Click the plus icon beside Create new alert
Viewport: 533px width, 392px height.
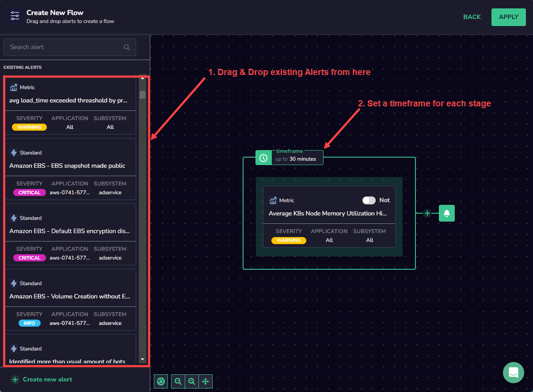[x=15, y=380]
